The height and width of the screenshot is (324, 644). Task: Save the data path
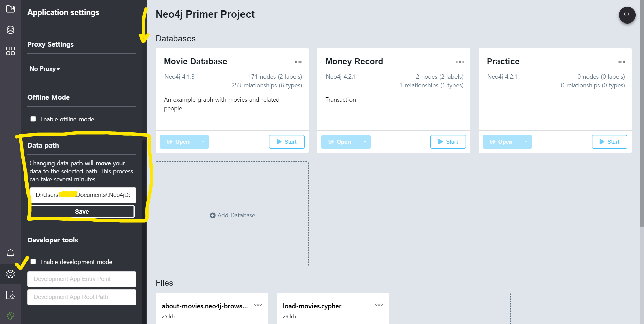(82, 212)
